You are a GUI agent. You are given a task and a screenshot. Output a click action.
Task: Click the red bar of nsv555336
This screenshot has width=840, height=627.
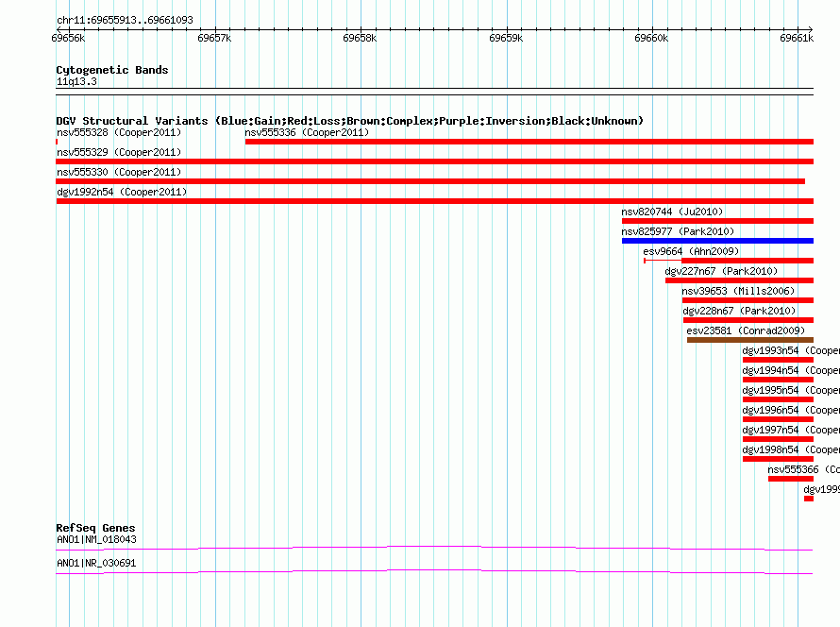pos(529,142)
